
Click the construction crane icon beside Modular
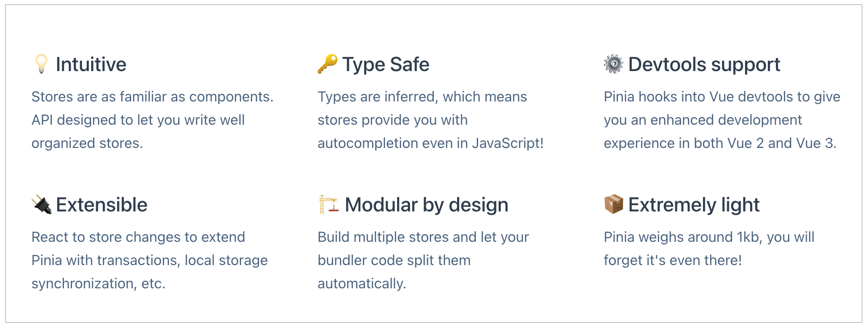tap(328, 204)
